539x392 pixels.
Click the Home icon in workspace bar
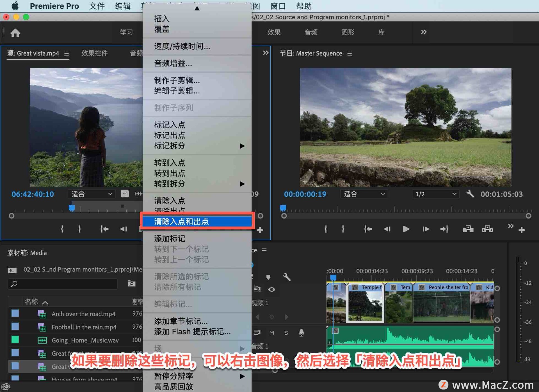[x=15, y=33]
